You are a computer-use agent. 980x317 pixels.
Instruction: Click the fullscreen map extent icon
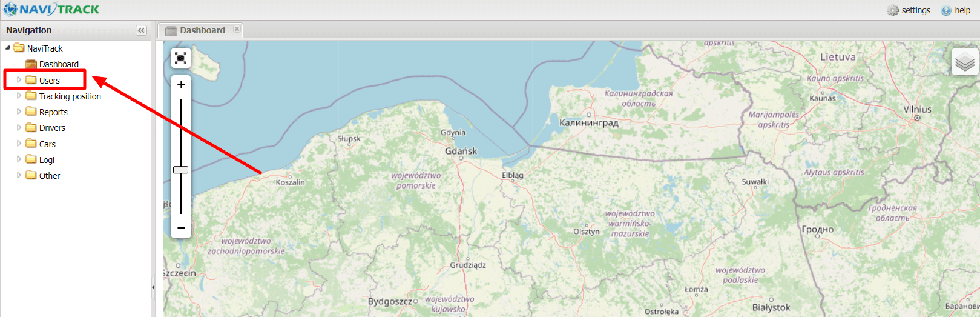180,58
